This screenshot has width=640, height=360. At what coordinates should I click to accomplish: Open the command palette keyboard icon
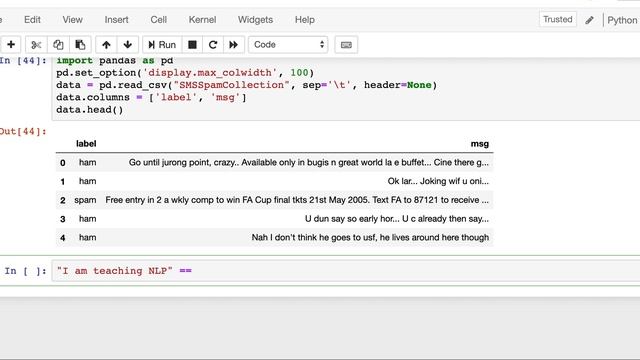pyautogui.click(x=346, y=44)
